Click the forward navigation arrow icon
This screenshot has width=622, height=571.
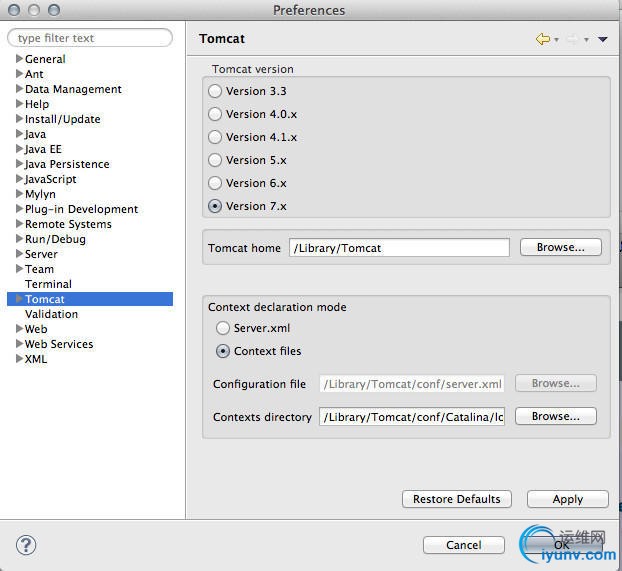pos(572,39)
